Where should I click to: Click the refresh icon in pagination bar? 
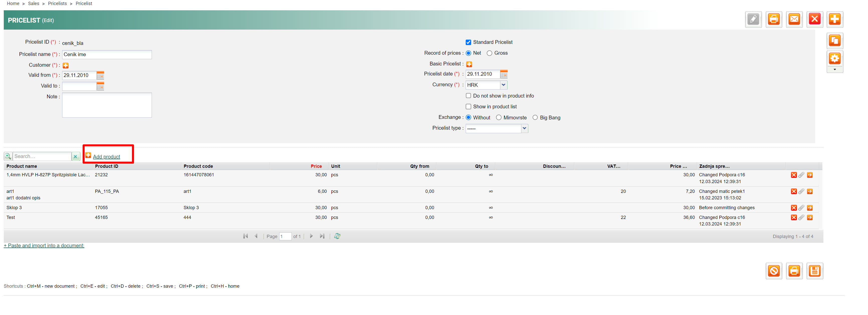click(337, 236)
